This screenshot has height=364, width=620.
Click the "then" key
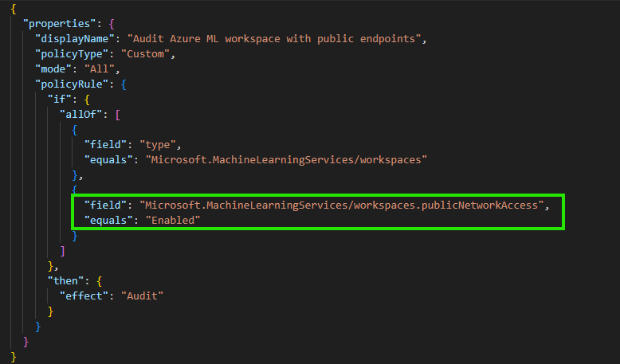tap(65, 280)
